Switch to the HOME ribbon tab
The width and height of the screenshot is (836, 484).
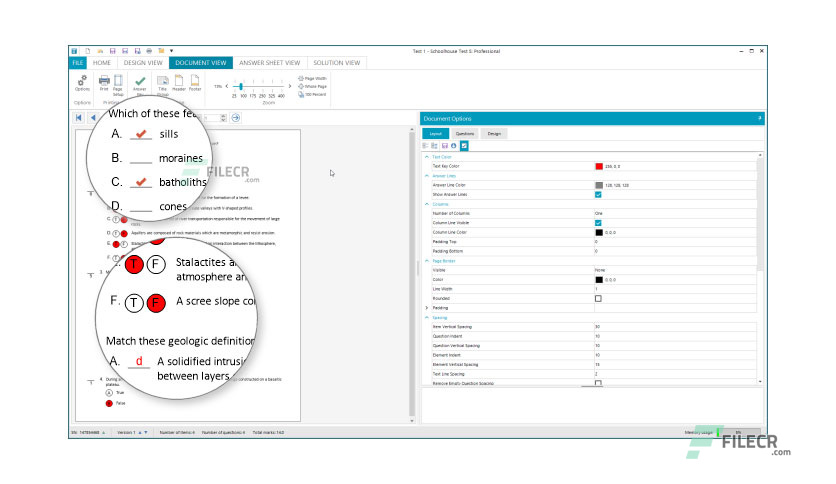(102, 63)
